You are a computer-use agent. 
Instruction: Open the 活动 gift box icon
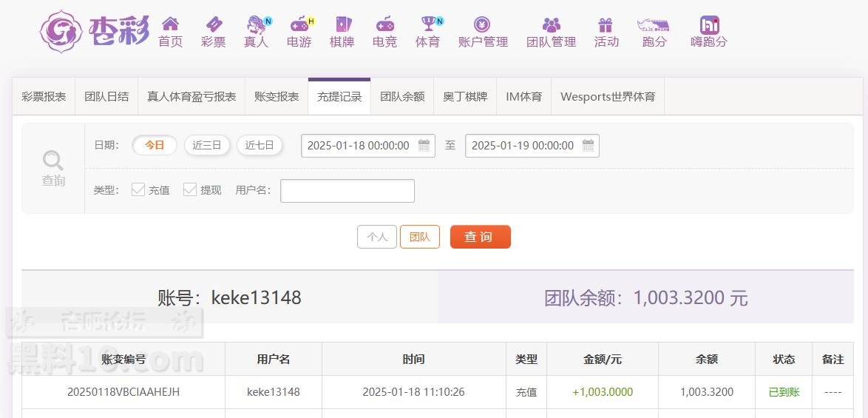click(606, 24)
